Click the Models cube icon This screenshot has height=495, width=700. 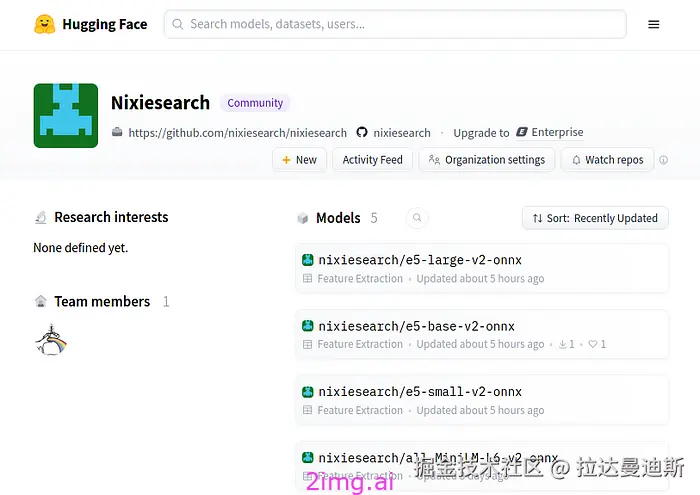tap(303, 218)
